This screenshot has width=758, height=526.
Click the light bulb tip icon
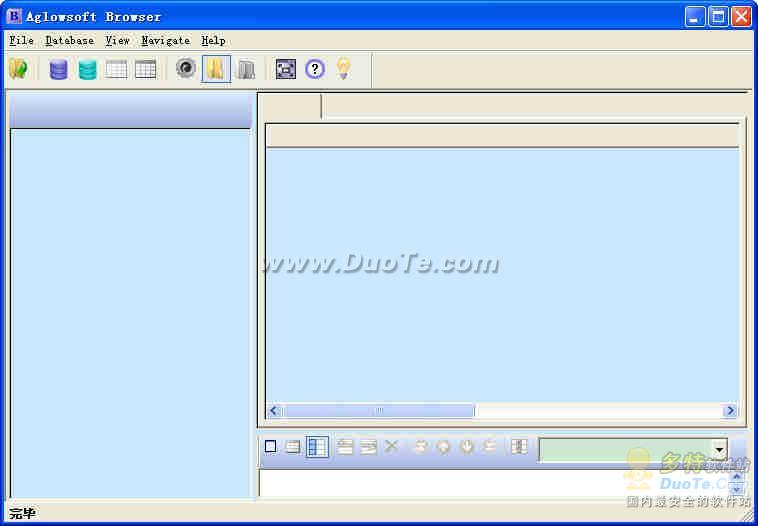pyautogui.click(x=343, y=69)
